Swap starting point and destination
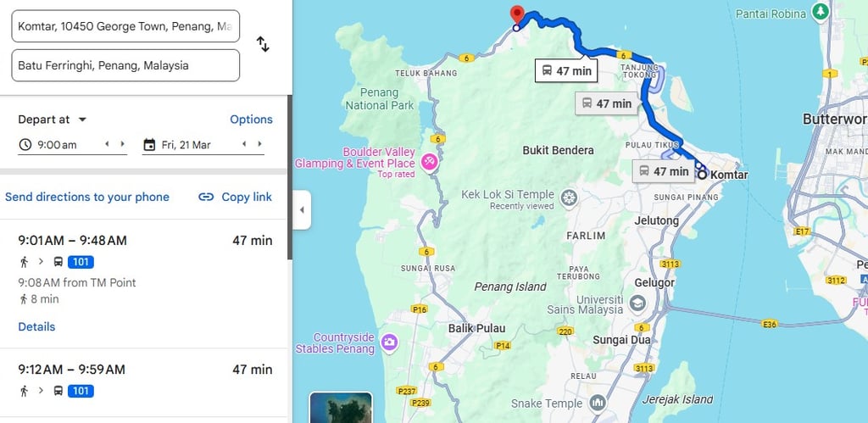Image resolution: width=868 pixels, height=423 pixels. 263,44
